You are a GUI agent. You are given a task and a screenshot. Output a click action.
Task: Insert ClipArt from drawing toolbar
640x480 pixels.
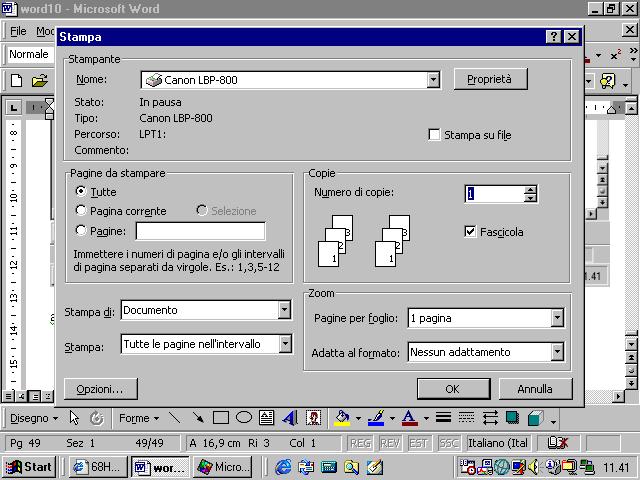pos(313,418)
